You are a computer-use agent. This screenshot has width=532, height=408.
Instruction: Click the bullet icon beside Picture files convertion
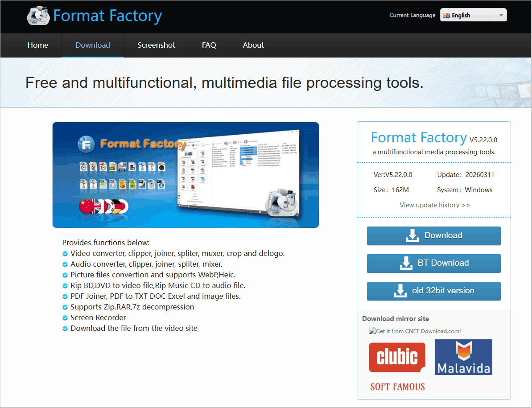point(65,275)
